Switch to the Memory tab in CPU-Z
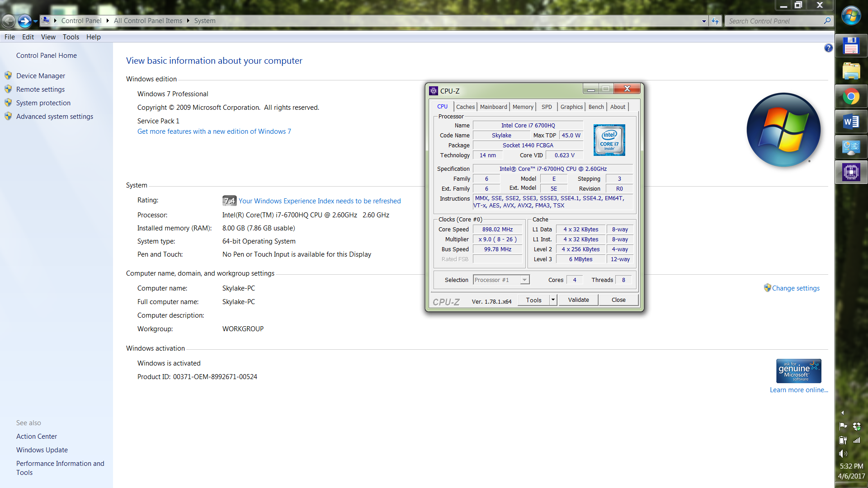The height and width of the screenshot is (488, 868). point(523,107)
